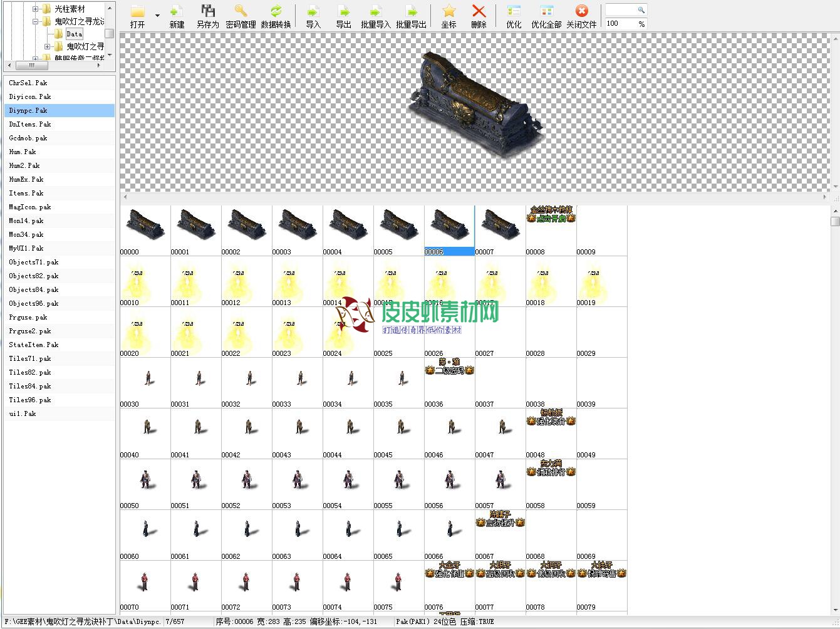The height and width of the screenshot is (629, 840).
Task: Select Items.Pak in file list
Action: coord(60,193)
